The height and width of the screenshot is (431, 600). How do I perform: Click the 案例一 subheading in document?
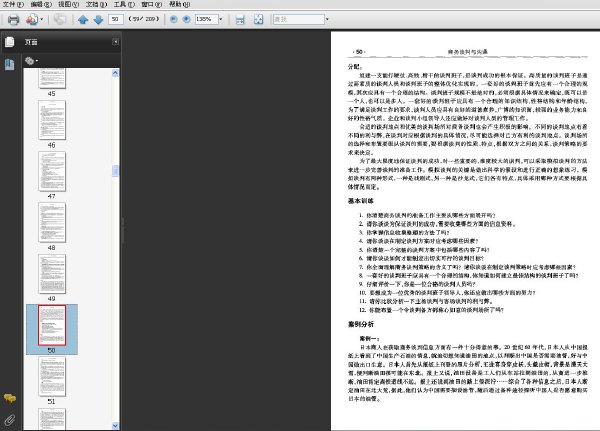[369, 338]
